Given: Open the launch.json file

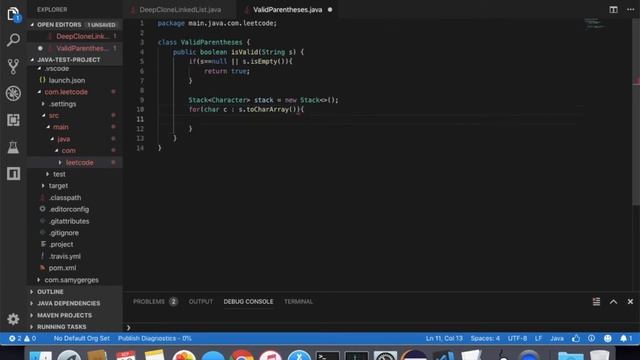Looking at the screenshot, I should (x=75, y=80).
